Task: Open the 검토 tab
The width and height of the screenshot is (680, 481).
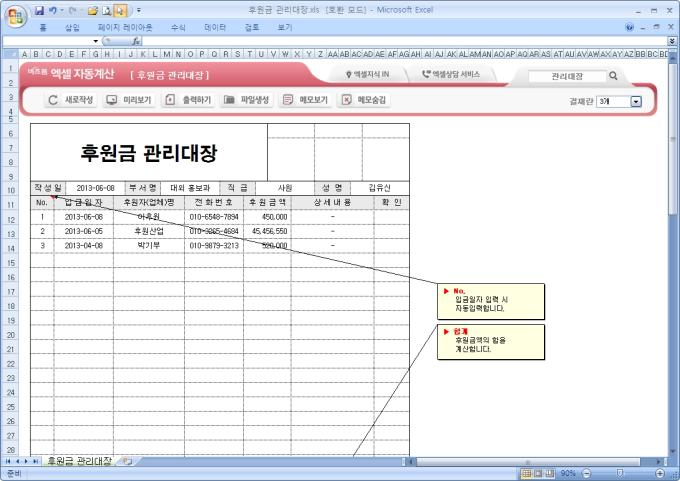Action: click(x=252, y=28)
